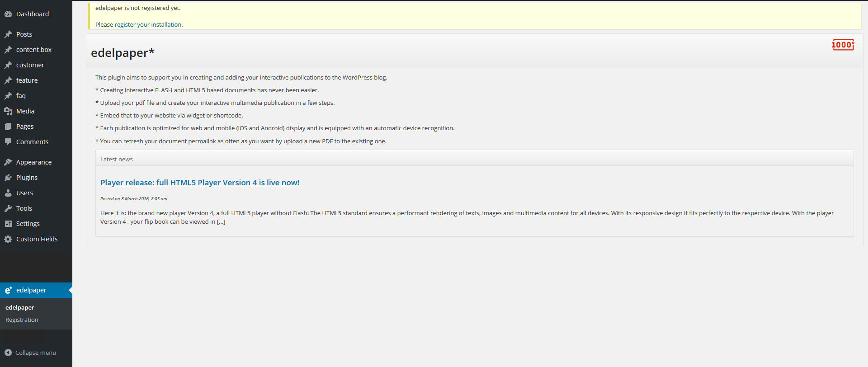Select the highlighted edelpaper top menu

click(x=36, y=290)
